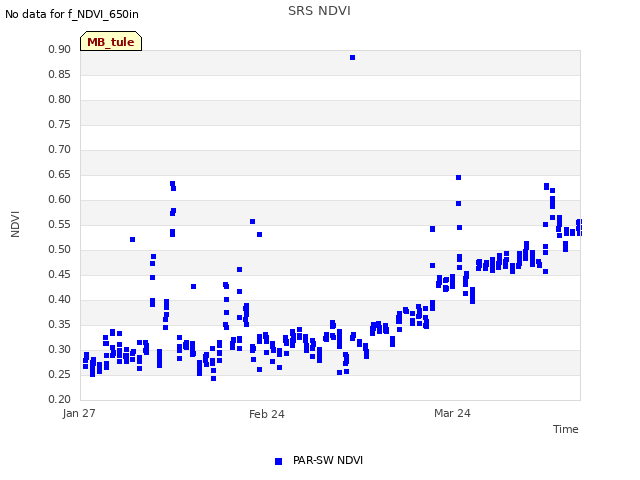Click the 0.40 y-axis tick label
This screenshot has width=640, height=480.
(x=60, y=300)
